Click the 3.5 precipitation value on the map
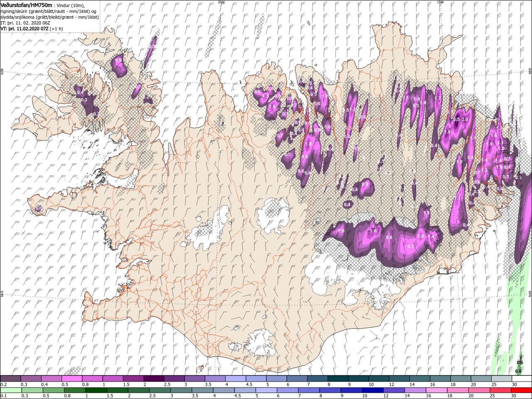 coord(456,119)
